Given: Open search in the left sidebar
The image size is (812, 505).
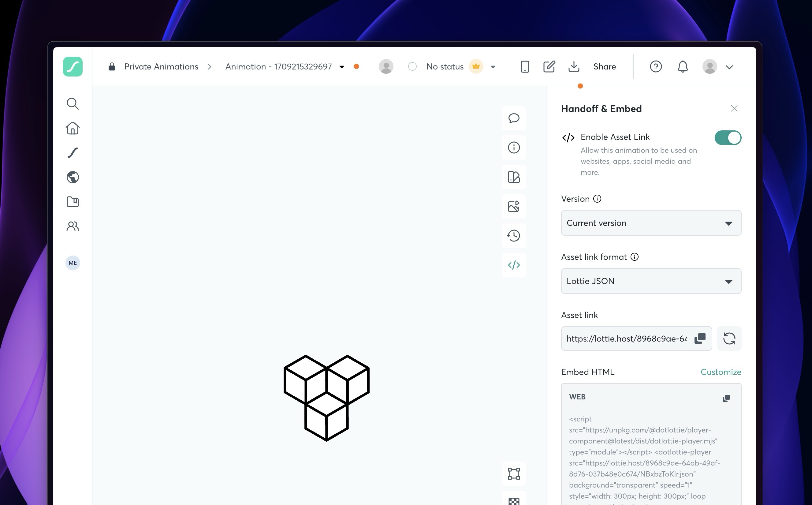Looking at the screenshot, I should pos(73,103).
